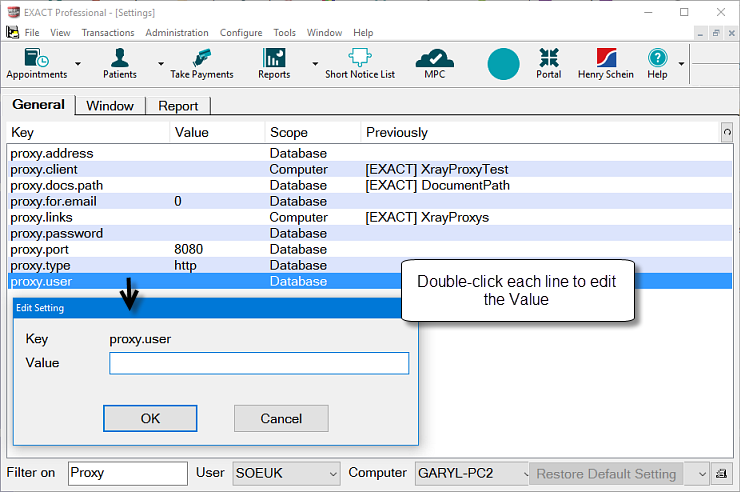
Task: Switch to the Window tab
Action: tap(110, 106)
